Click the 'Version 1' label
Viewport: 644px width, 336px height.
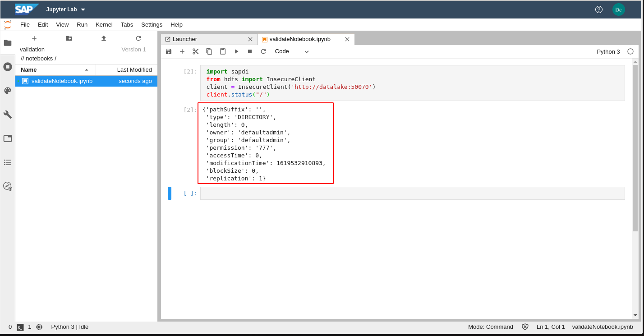(x=133, y=50)
